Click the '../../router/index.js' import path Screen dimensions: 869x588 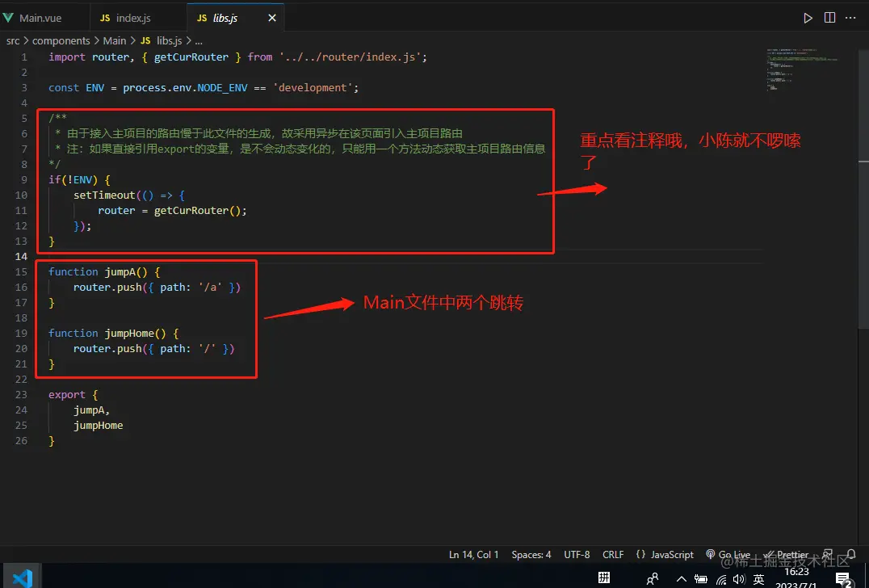(351, 57)
